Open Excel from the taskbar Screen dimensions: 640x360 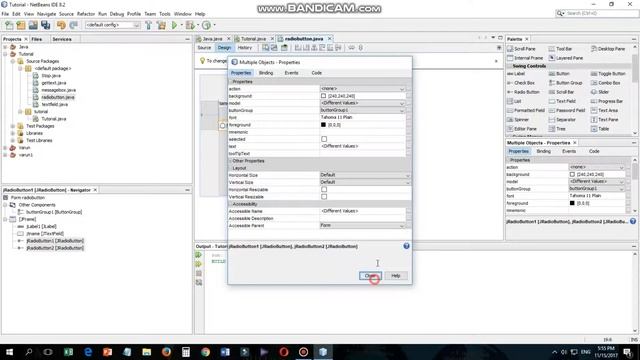(68, 352)
